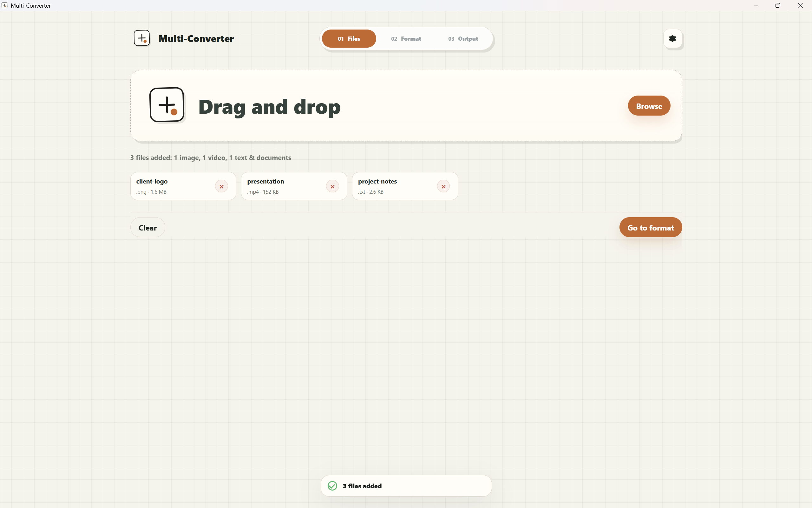Select the project-notes file card
The width and height of the screenshot is (812, 508).
point(405,186)
